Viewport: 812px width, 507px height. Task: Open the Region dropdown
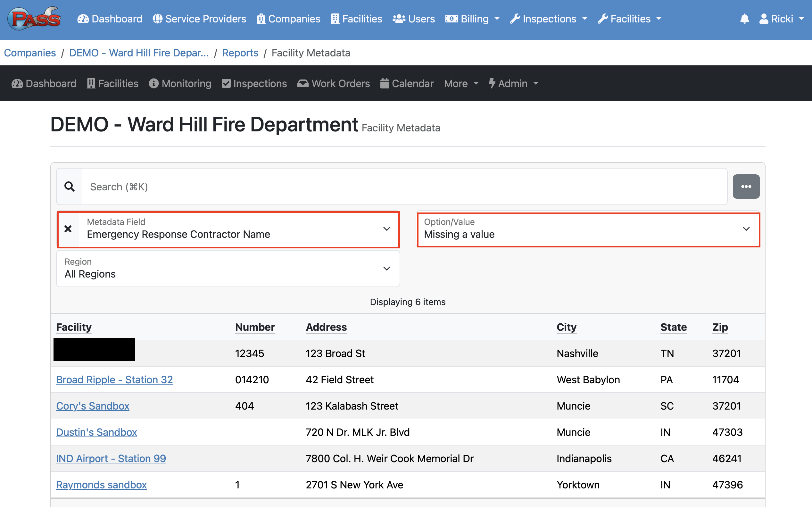point(228,269)
